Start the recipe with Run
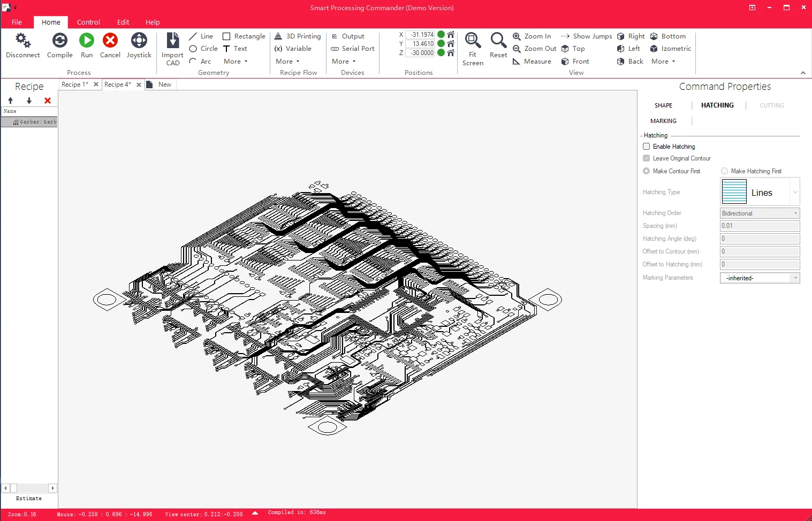Viewport: 812px width, 521px height. pos(87,45)
